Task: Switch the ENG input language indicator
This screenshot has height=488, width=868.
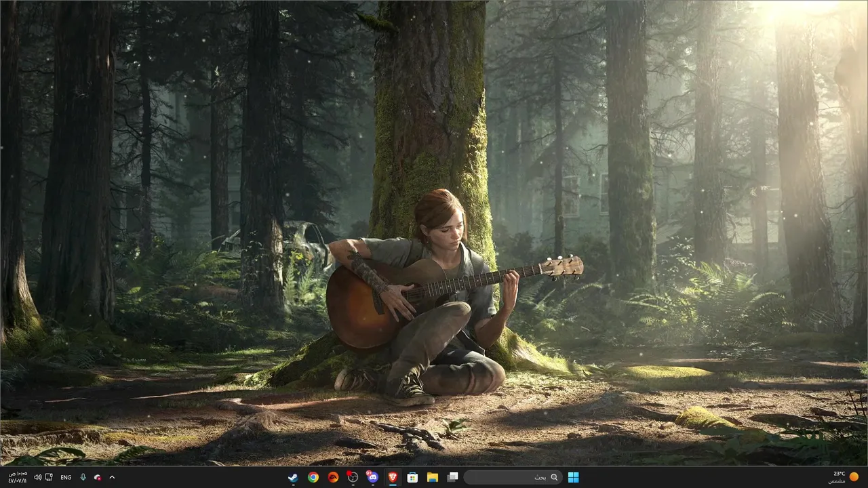Action: click(66, 477)
